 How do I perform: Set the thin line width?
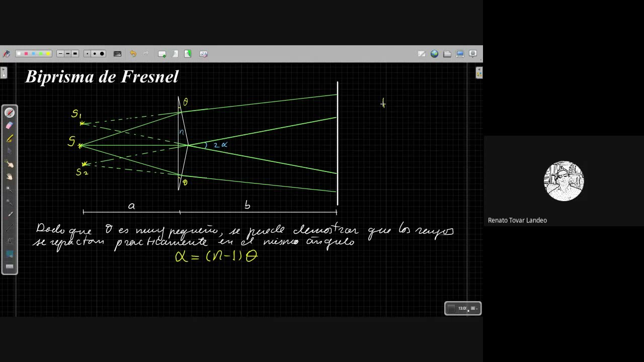click(x=60, y=54)
